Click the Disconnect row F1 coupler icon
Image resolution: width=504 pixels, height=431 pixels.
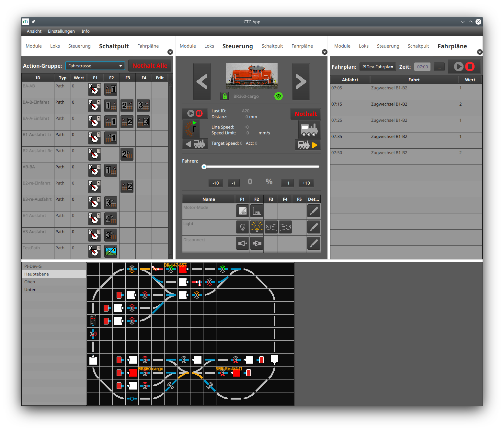pyautogui.click(x=243, y=244)
